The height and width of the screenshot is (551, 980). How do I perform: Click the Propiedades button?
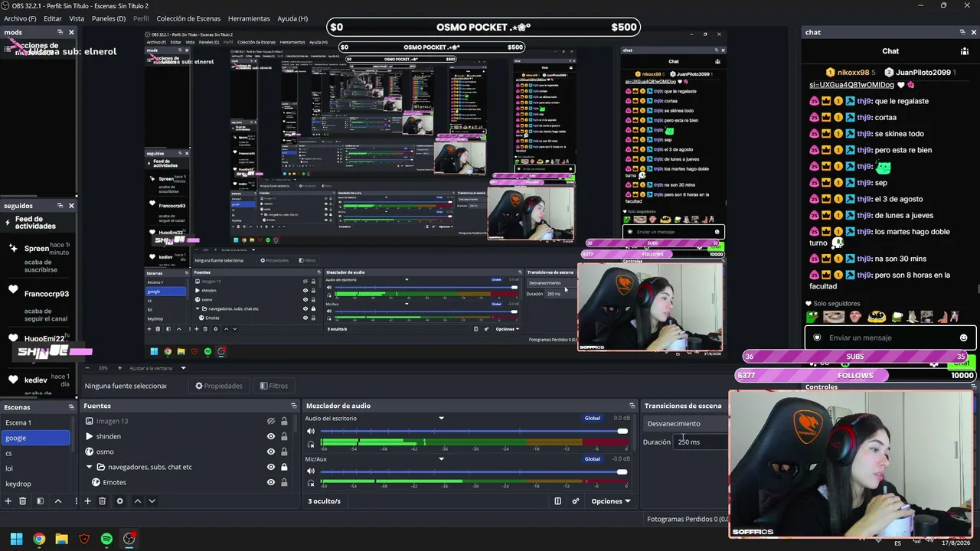pos(219,386)
